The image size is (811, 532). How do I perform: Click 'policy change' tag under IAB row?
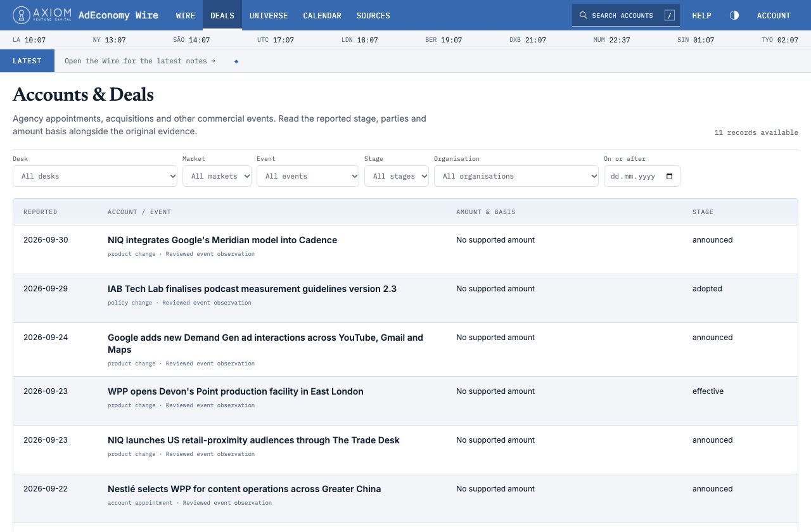click(130, 303)
